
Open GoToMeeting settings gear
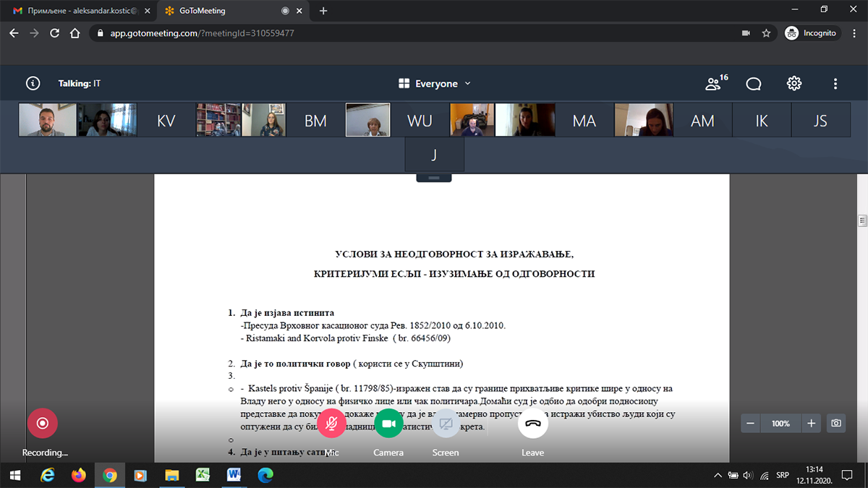pyautogui.click(x=794, y=83)
